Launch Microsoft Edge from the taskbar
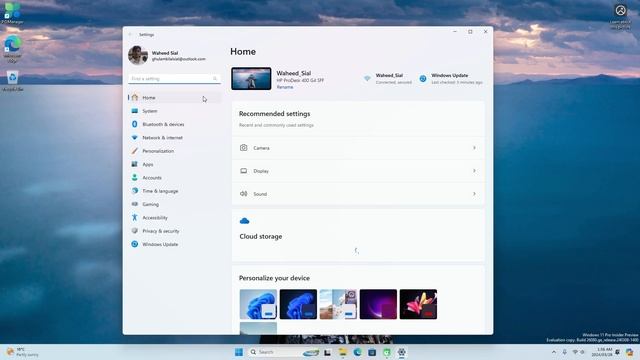 [x=357, y=352]
